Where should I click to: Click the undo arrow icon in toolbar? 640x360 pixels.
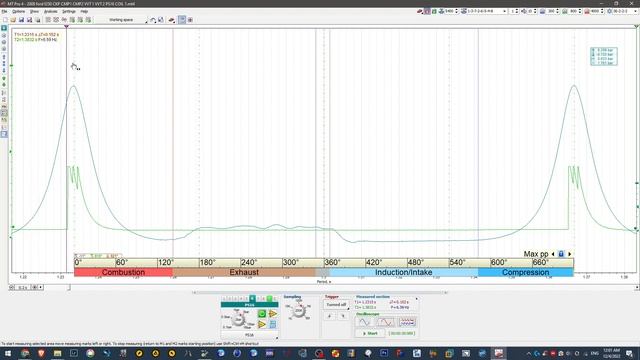(153, 20)
